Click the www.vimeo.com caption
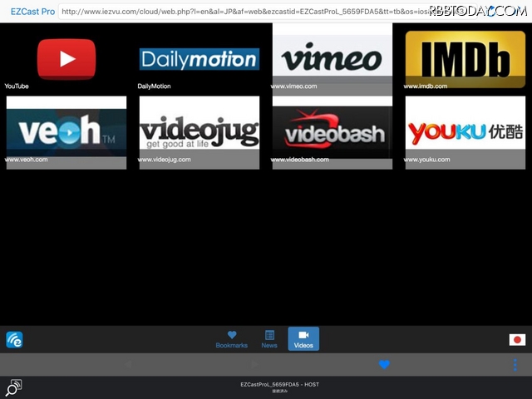The width and height of the screenshot is (532, 399). pos(293,86)
